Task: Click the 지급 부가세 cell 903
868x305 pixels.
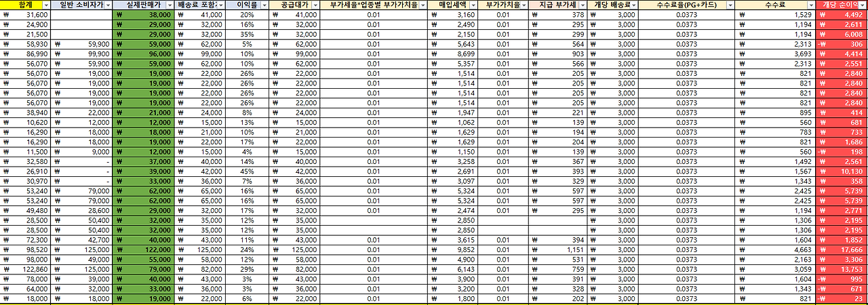Action: coord(558,54)
